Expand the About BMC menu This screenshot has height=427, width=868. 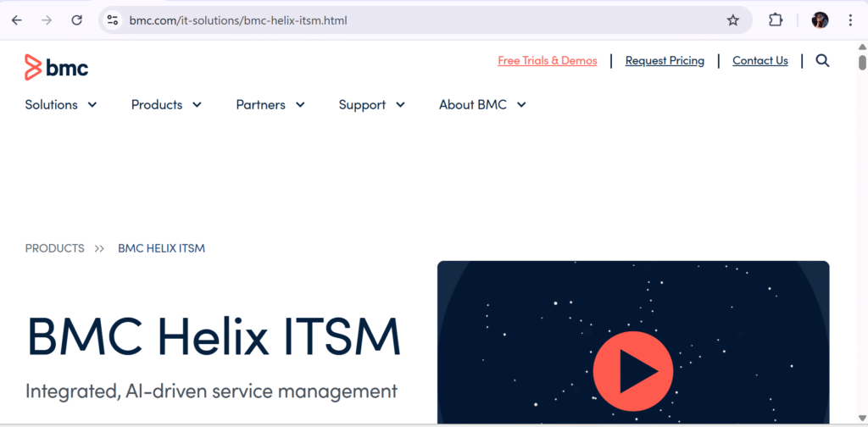482,104
